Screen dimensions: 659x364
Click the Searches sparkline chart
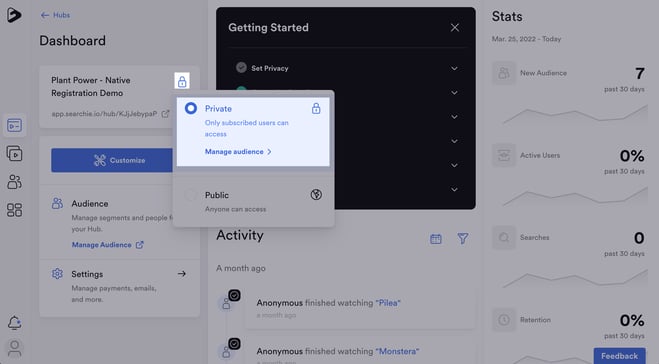(575, 279)
